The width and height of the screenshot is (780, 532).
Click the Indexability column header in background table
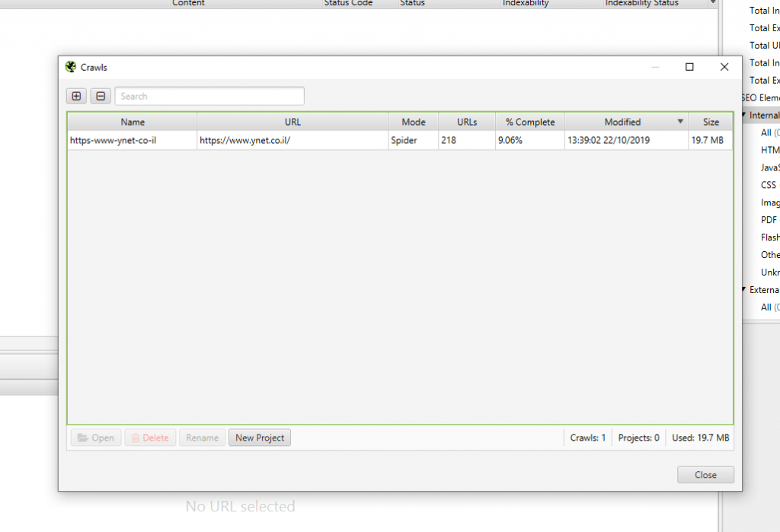(526, 4)
